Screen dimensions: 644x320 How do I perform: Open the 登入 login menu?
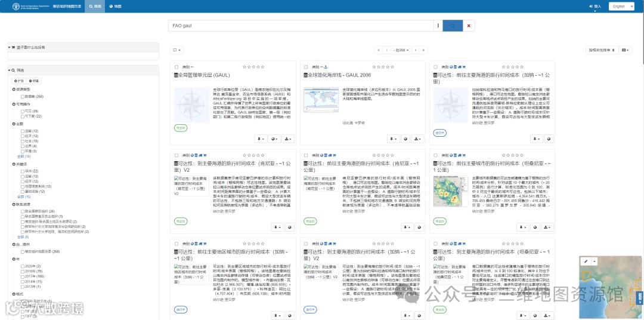595,7
